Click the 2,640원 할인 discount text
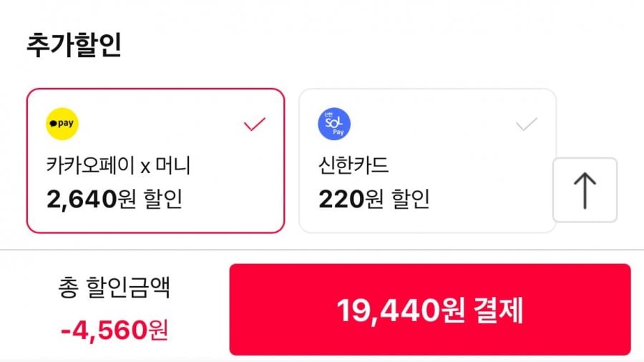 pyautogui.click(x=114, y=199)
